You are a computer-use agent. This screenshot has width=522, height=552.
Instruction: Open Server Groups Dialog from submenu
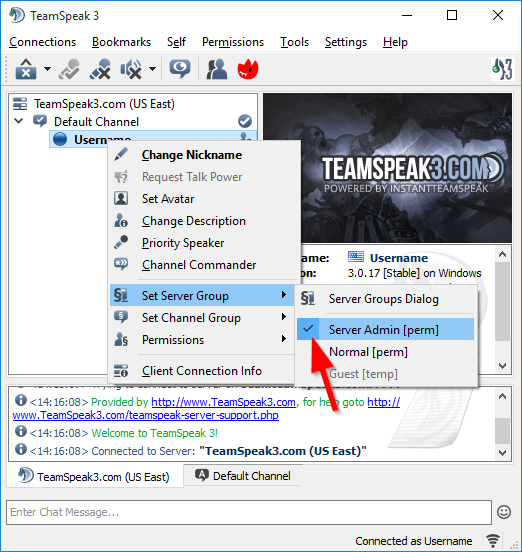384,299
